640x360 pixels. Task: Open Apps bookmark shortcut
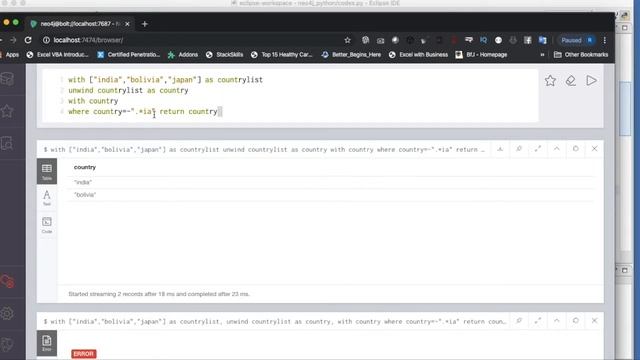coord(9,55)
